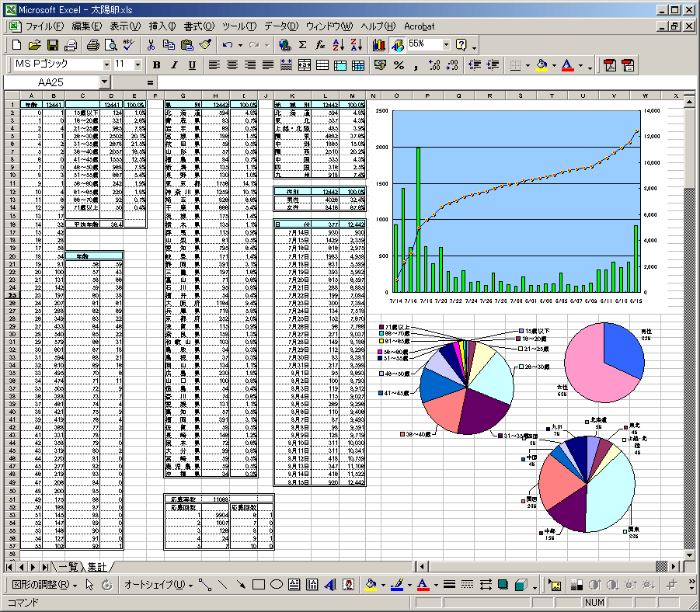Screen dimensions: 700x612
Task: Open the font size dropdown showing 11
Action: 138,65
